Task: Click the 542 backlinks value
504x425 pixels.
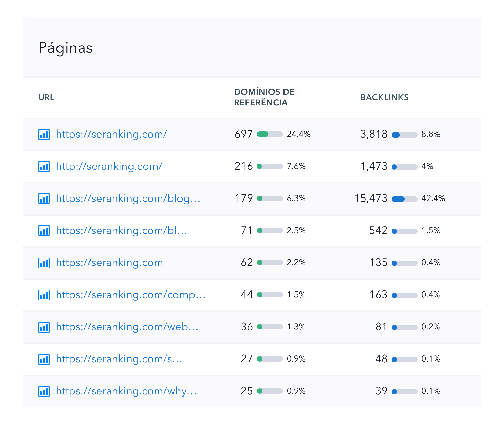Action: (x=378, y=230)
